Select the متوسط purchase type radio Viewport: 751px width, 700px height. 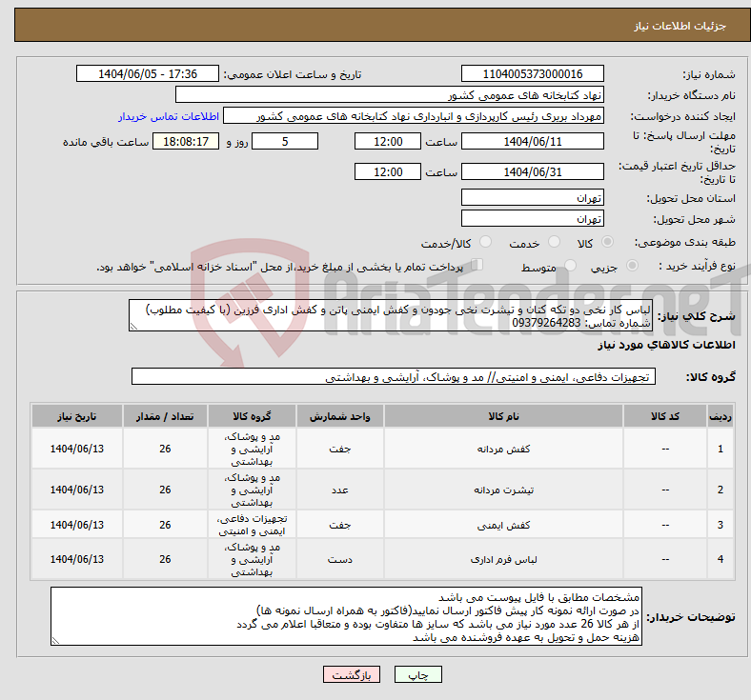click(x=570, y=265)
